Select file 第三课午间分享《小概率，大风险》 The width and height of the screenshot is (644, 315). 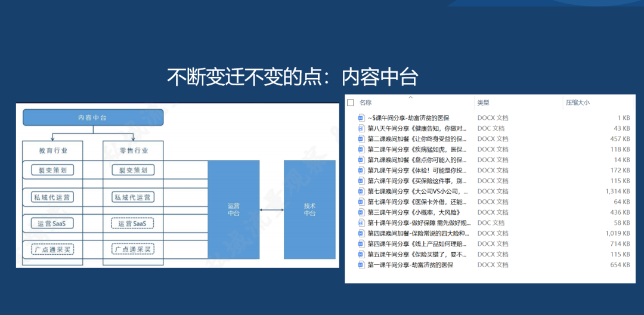pos(414,212)
